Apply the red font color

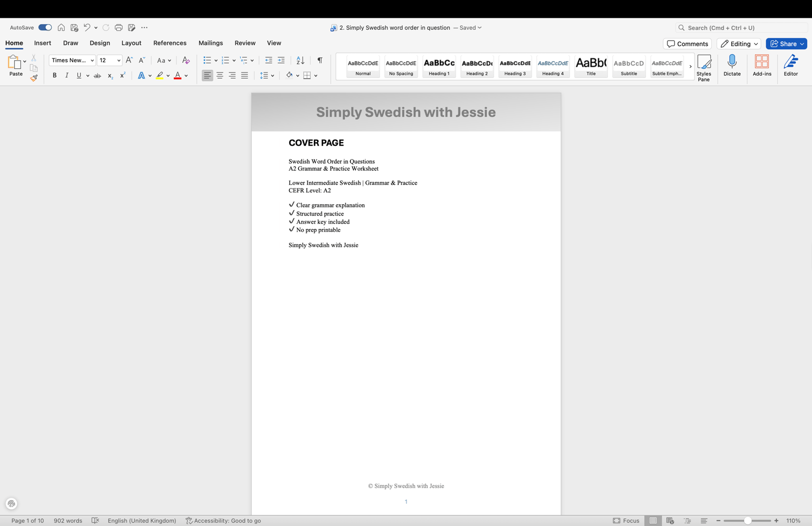tap(178, 76)
